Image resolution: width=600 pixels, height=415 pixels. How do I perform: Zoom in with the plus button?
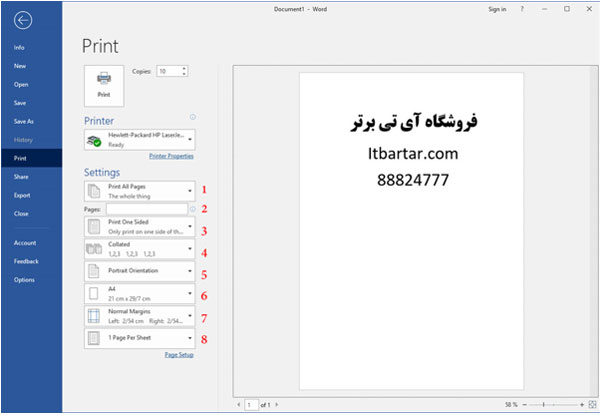(582, 404)
